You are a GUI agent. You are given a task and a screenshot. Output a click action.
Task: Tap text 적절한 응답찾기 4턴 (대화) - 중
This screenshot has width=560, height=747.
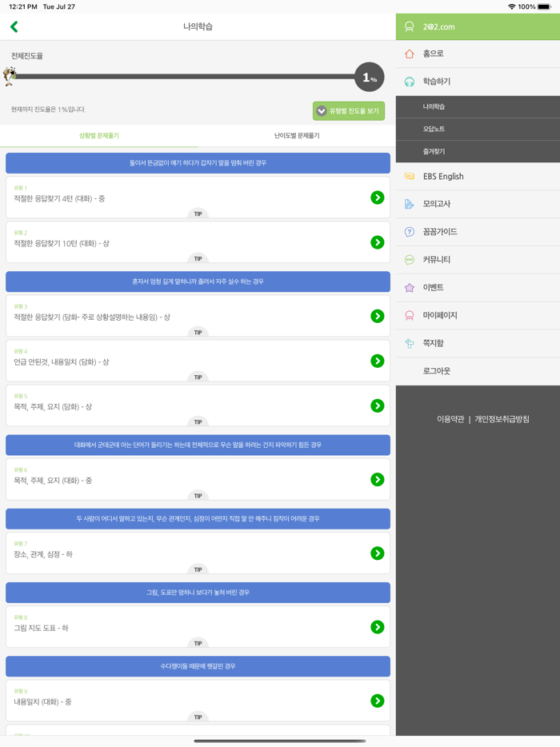tap(59, 198)
